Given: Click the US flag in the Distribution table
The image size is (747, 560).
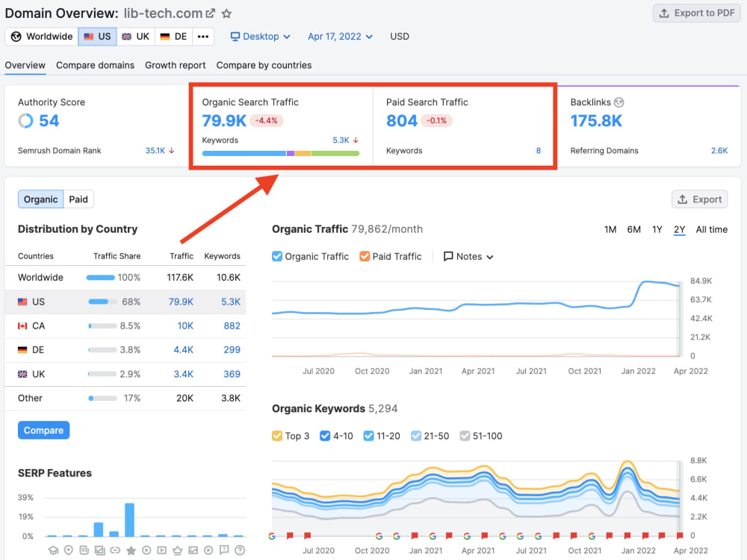Looking at the screenshot, I should [22, 302].
